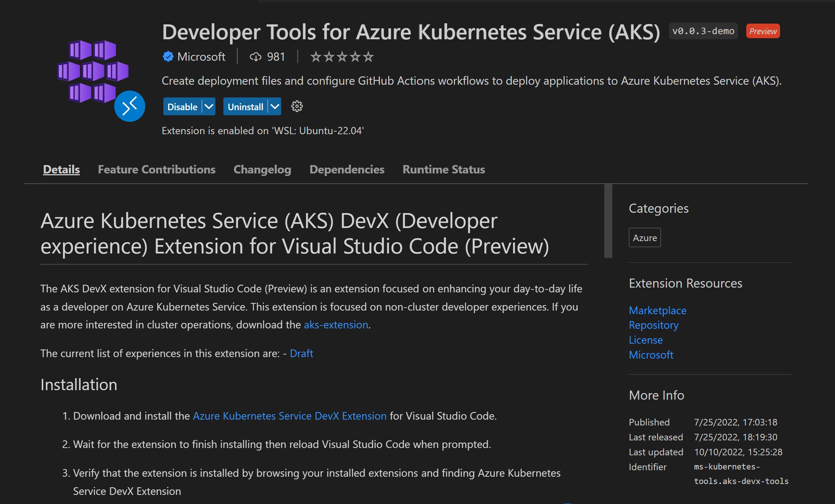Click the install count cloud icon
The width and height of the screenshot is (835, 504).
click(x=255, y=57)
